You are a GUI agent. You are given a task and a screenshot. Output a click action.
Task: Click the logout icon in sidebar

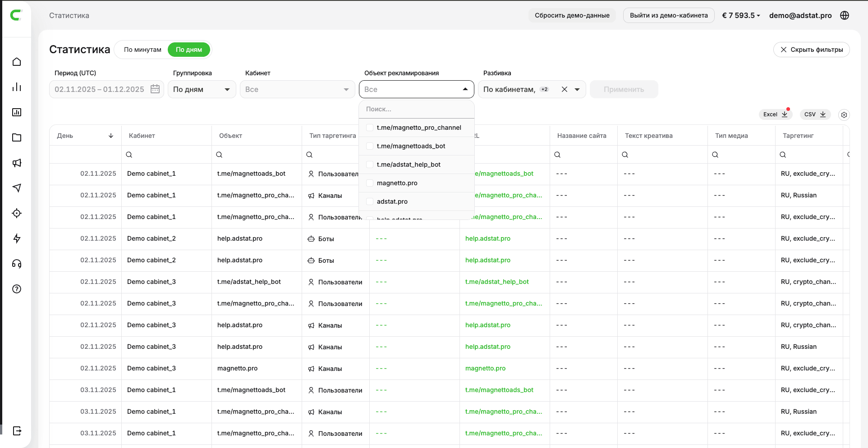click(17, 431)
